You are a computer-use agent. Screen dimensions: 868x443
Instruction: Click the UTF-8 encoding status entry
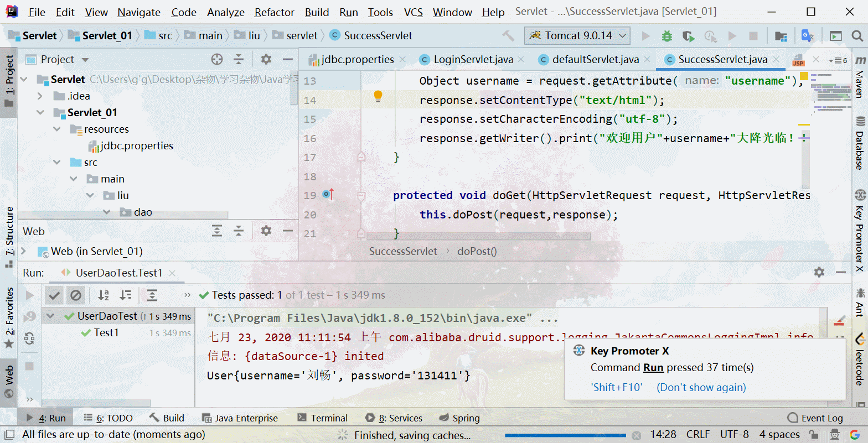(734, 435)
